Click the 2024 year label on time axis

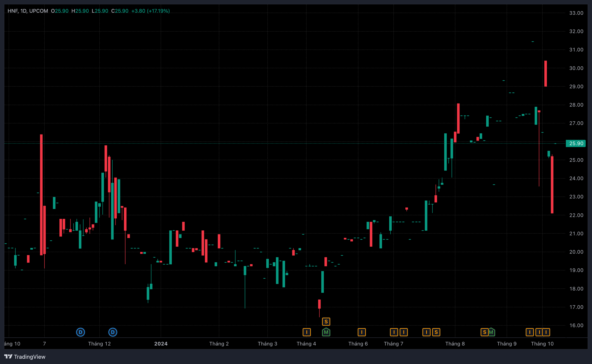tap(161, 344)
